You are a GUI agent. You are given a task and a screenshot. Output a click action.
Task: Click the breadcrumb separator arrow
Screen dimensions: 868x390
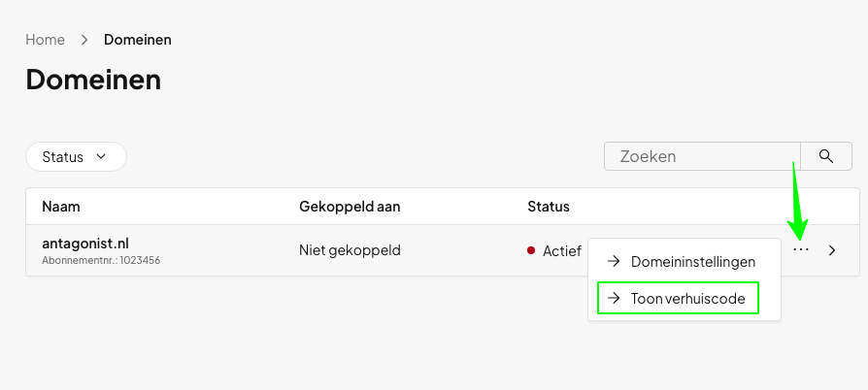point(84,40)
